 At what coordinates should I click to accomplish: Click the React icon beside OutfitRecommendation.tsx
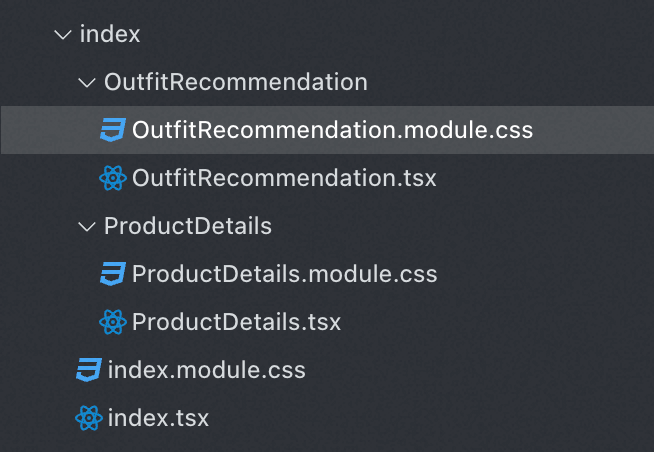(x=113, y=179)
